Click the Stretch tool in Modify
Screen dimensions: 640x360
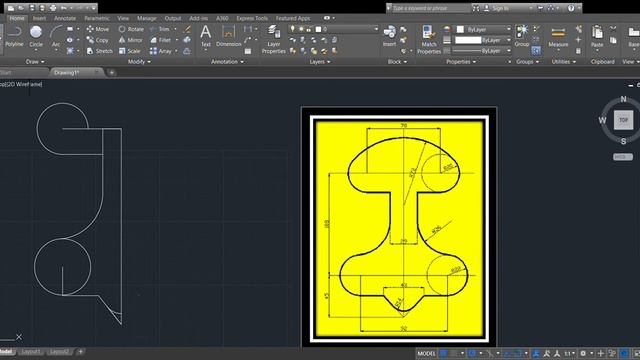(x=100, y=51)
